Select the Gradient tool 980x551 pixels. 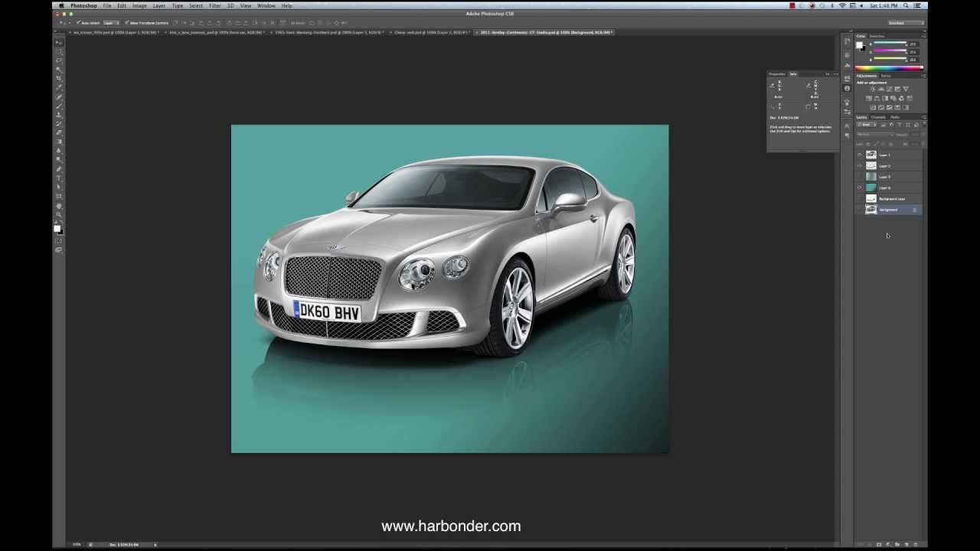click(59, 142)
